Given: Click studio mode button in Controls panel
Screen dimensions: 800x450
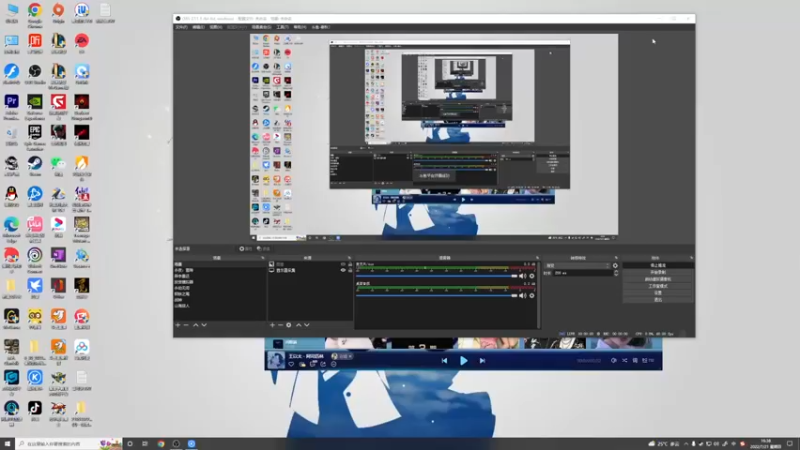Looking at the screenshot, I should (658, 286).
